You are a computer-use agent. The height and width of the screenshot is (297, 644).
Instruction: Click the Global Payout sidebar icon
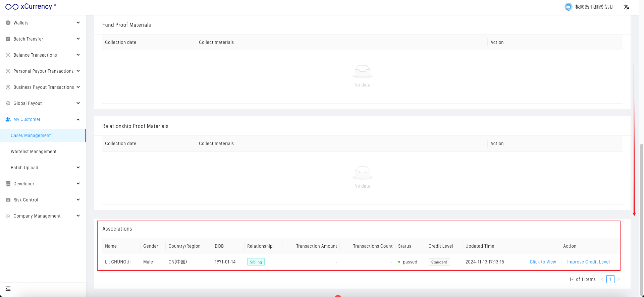click(8, 103)
